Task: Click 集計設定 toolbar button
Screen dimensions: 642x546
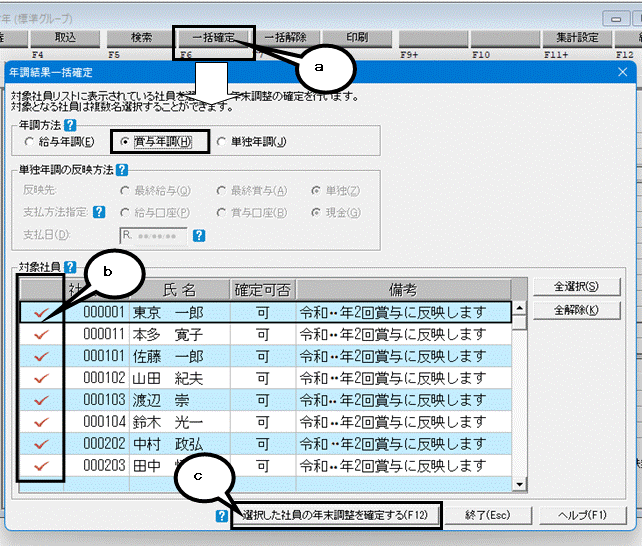Action: [x=577, y=38]
